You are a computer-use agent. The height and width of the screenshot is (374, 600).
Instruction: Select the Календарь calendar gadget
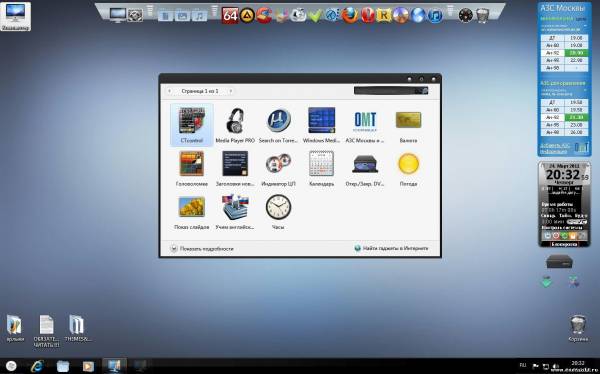pos(321,168)
